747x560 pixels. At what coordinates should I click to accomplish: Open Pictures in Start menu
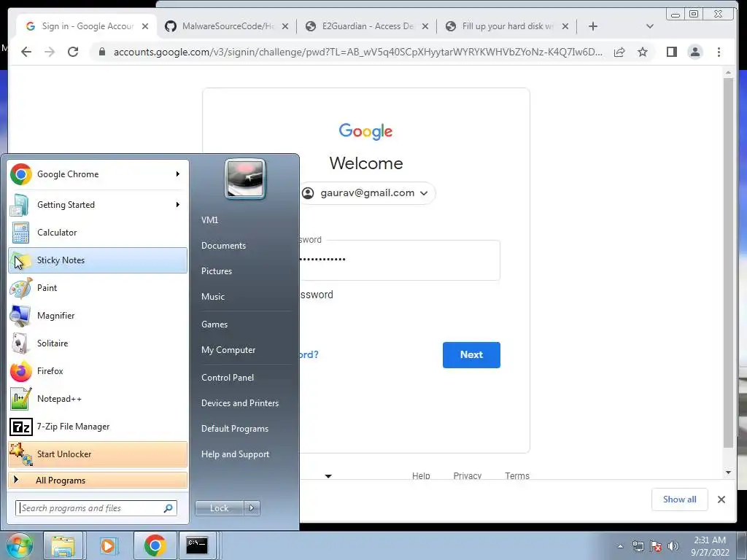[216, 271]
